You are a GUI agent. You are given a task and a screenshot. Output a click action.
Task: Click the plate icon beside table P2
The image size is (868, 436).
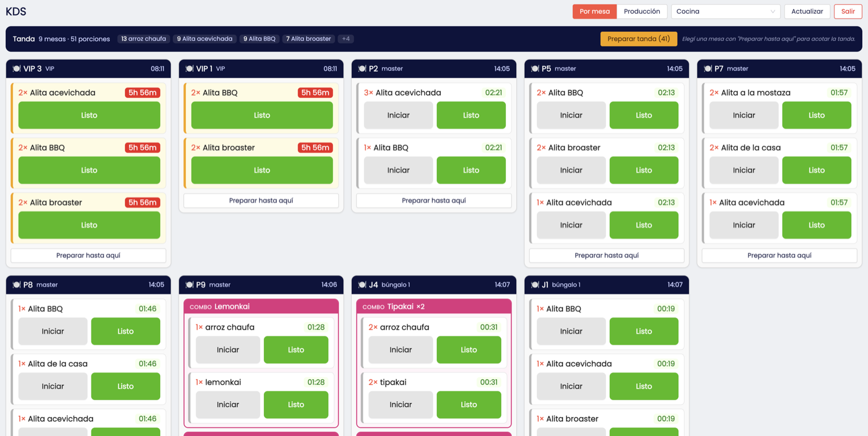(362, 69)
